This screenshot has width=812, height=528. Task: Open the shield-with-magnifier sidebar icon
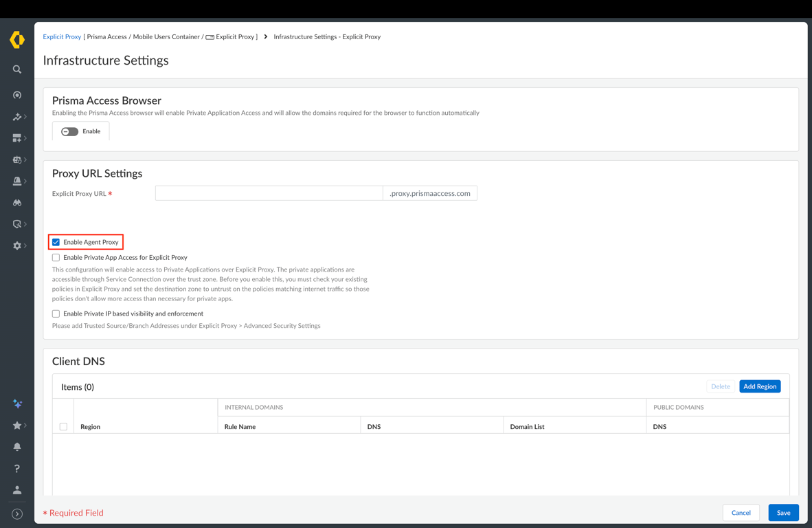point(17,224)
